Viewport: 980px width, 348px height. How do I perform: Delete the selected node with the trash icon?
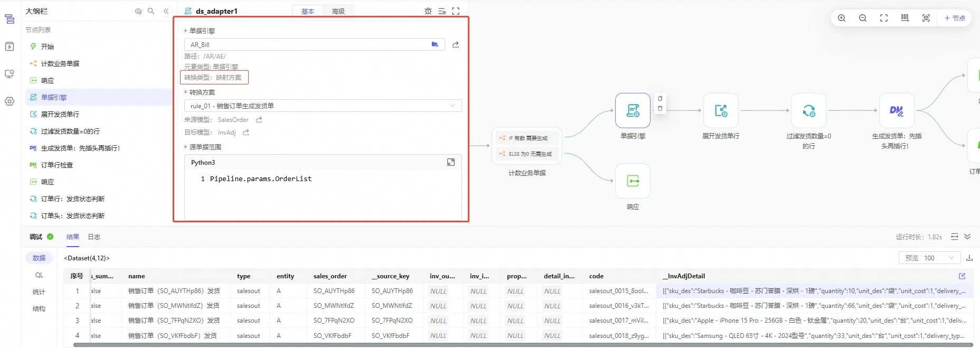(x=660, y=109)
